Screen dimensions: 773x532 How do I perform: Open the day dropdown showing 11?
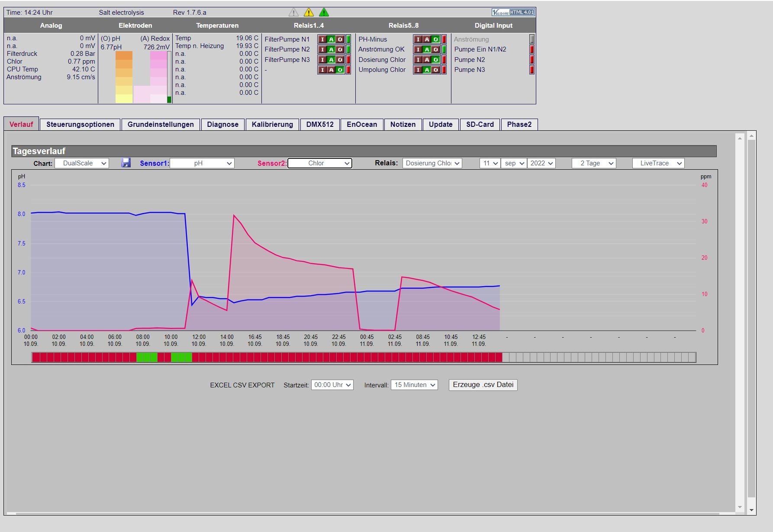pyautogui.click(x=490, y=163)
